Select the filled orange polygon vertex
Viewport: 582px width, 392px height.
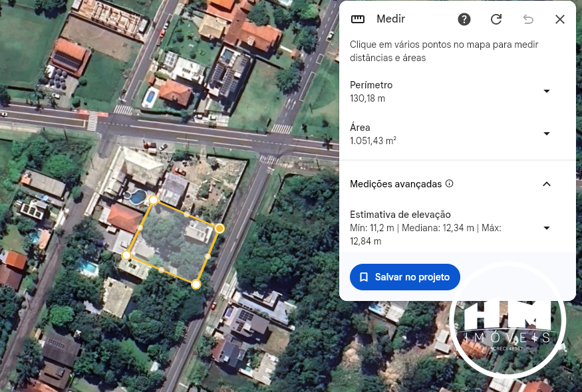[219, 229]
